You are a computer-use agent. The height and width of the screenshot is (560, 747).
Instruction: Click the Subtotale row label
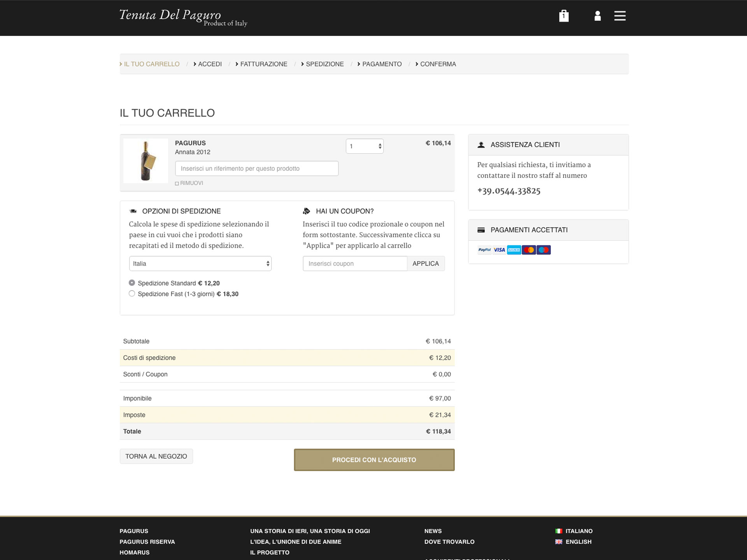point(136,341)
